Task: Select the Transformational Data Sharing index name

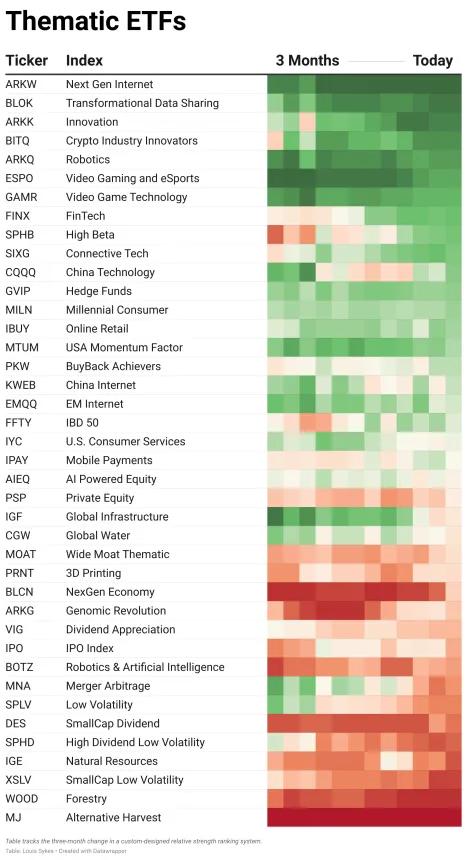Action: pos(142,103)
